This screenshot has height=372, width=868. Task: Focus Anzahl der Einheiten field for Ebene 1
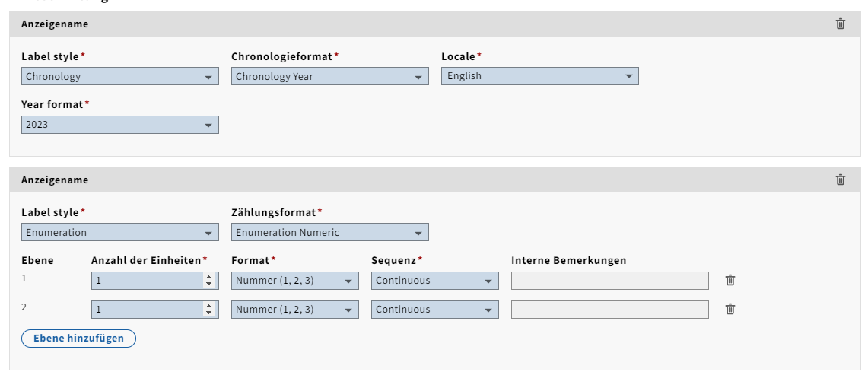146,281
